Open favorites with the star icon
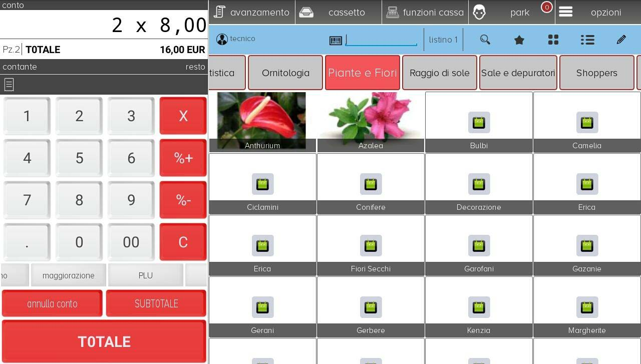The width and height of the screenshot is (641, 364). 519,40
